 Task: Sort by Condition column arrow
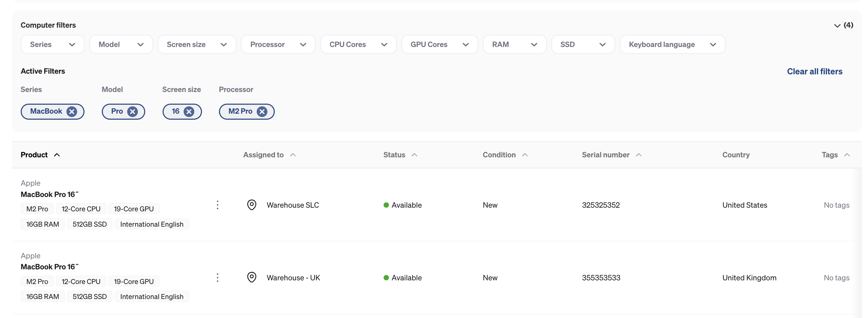pyautogui.click(x=525, y=155)
